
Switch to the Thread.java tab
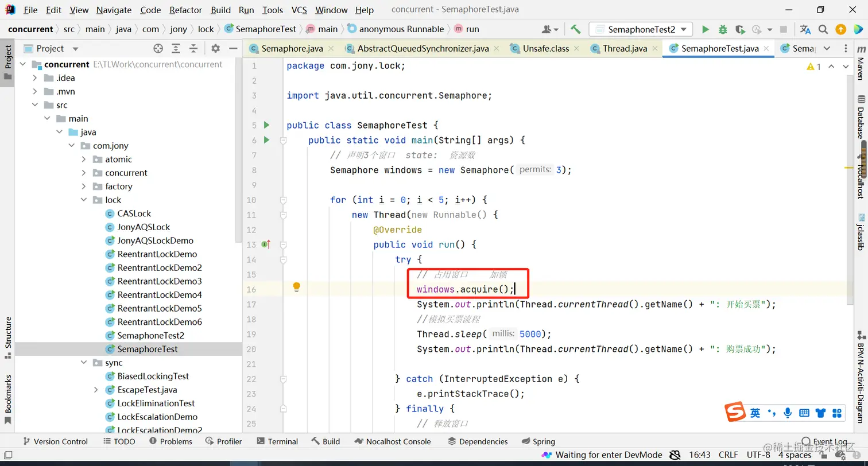coord(624,49)
